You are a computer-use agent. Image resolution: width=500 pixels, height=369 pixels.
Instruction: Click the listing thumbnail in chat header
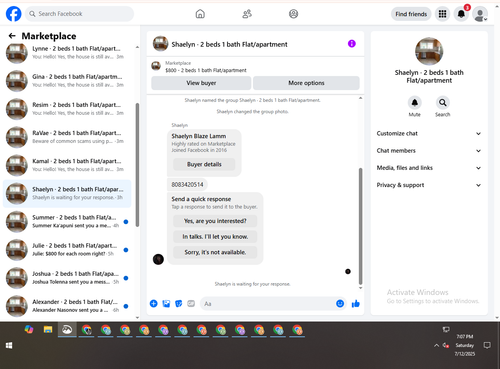coord(160,44)
